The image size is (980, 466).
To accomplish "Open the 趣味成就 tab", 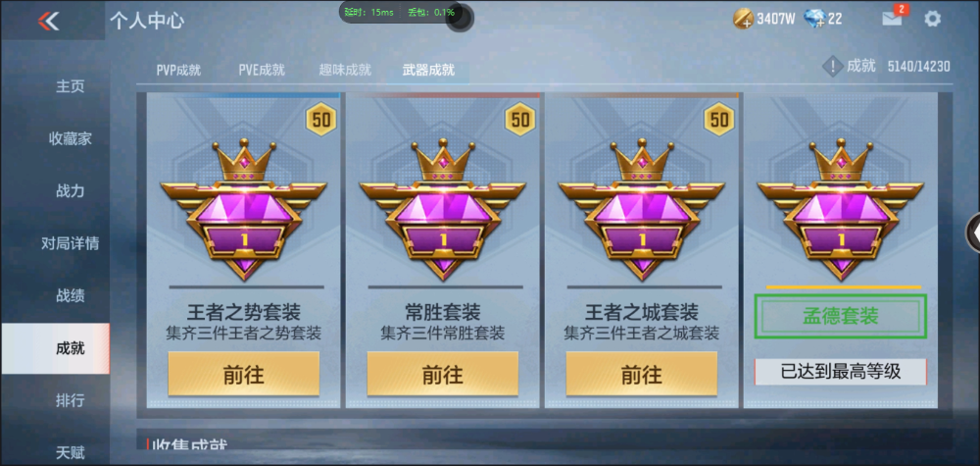I will (345, 70).
